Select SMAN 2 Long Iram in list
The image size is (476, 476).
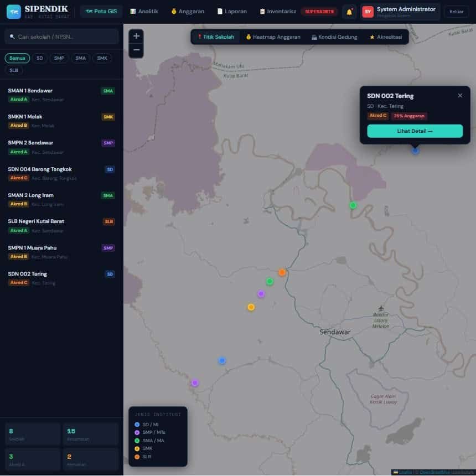pyautogui.click(x=61, y=199)
